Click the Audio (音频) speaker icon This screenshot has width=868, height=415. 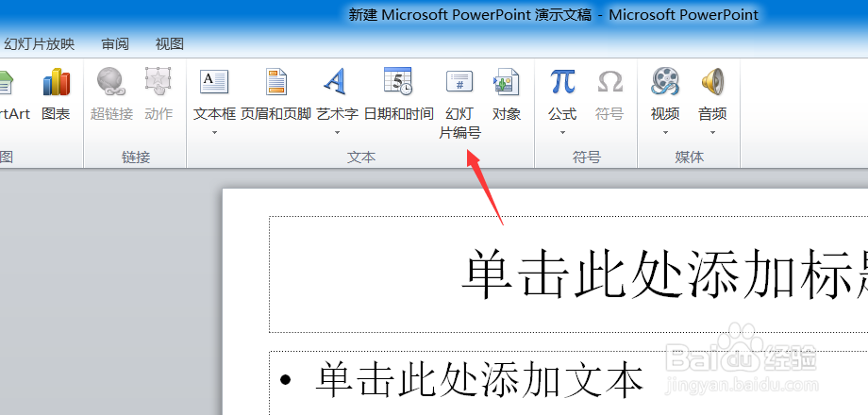pyautogui.click(x=712, y=82)
